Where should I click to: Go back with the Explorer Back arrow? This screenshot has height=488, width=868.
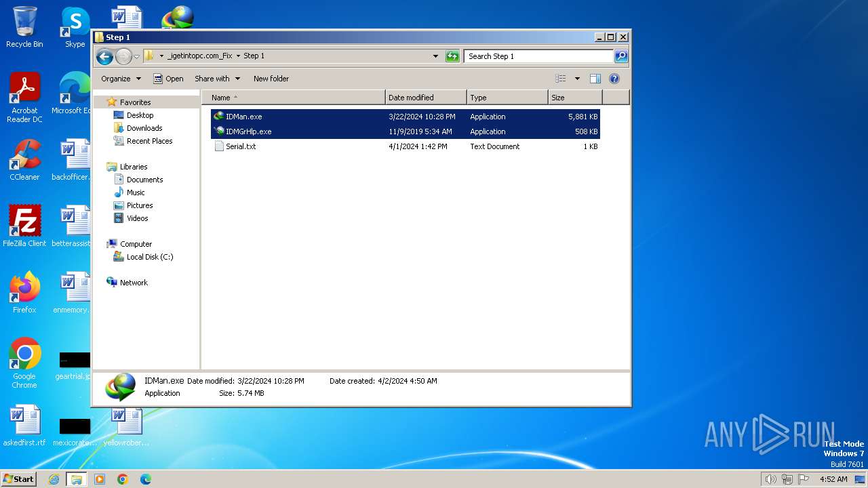pos(104,56)
